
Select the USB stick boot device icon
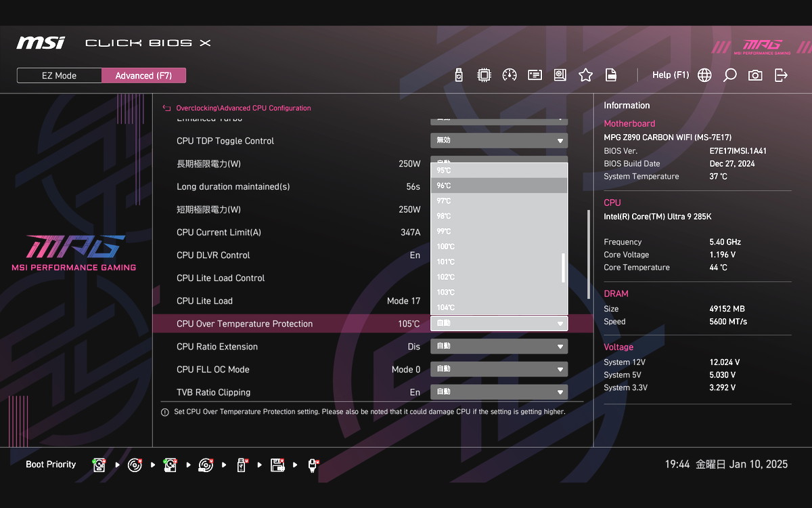tap(241, 465)
